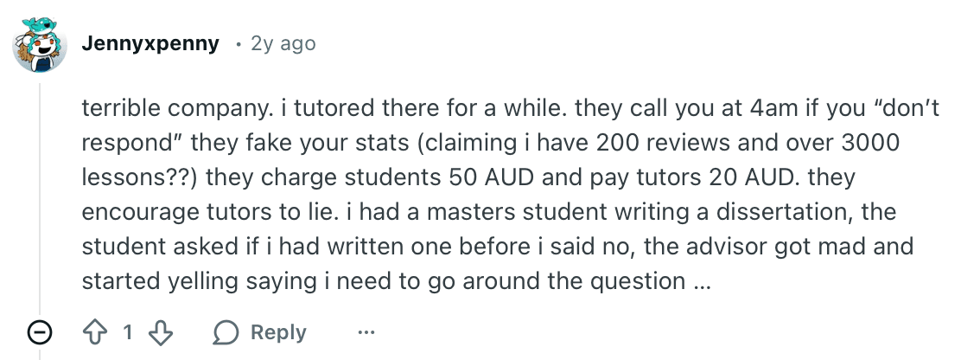This screenshot has height=360, width=980.
Task: Click the "2y ago" timestamp
Action: point(283,43)
